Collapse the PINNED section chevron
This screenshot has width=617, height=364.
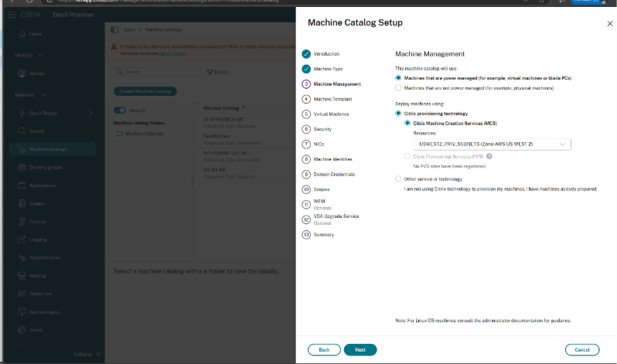(40, 56)
